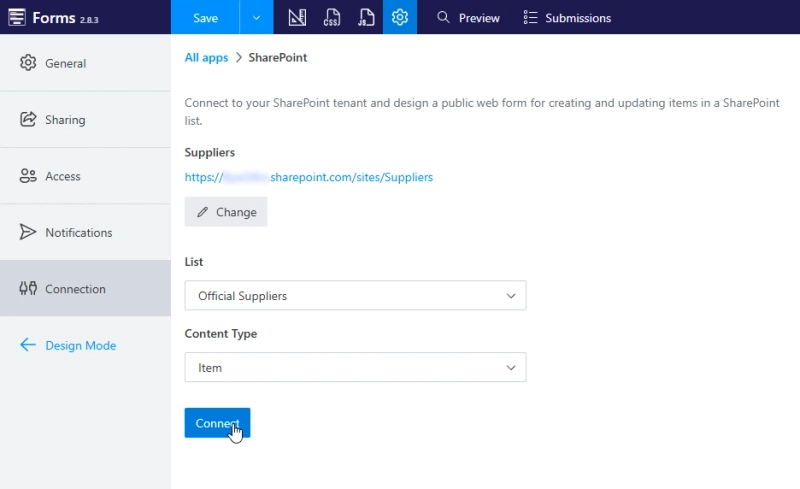The height and width of the screenshot is (489, 800).
Task: Click the chevron on Content Type dropdown
Action: pos(511,368)
